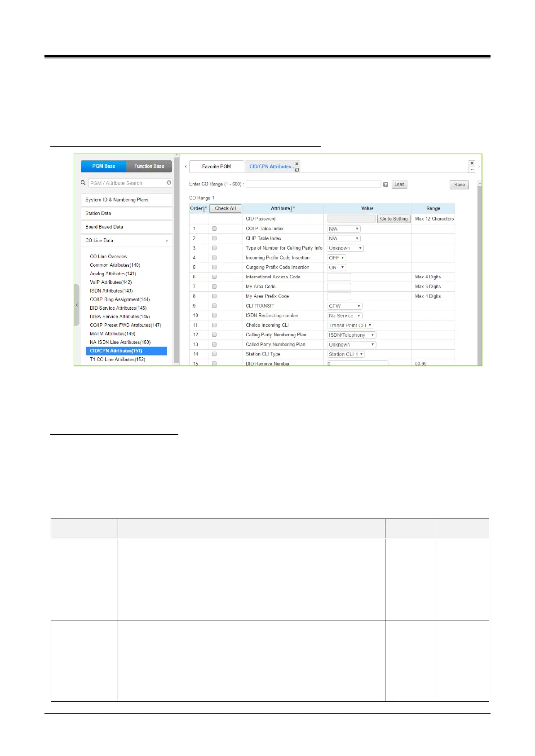Open the Favorite PGM tab

(217, 167)
